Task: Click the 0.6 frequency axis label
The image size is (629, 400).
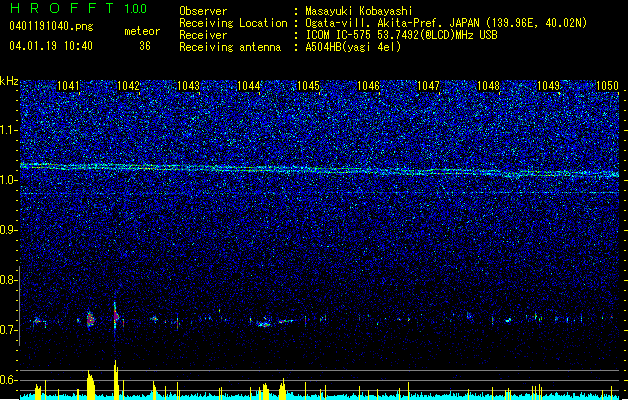Action: point(9,380)
